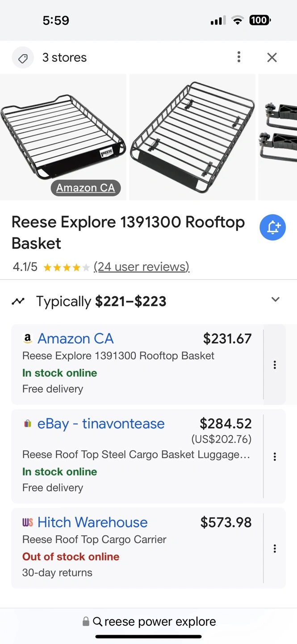Open the Hitch Warehouse store link

(92, 522)
